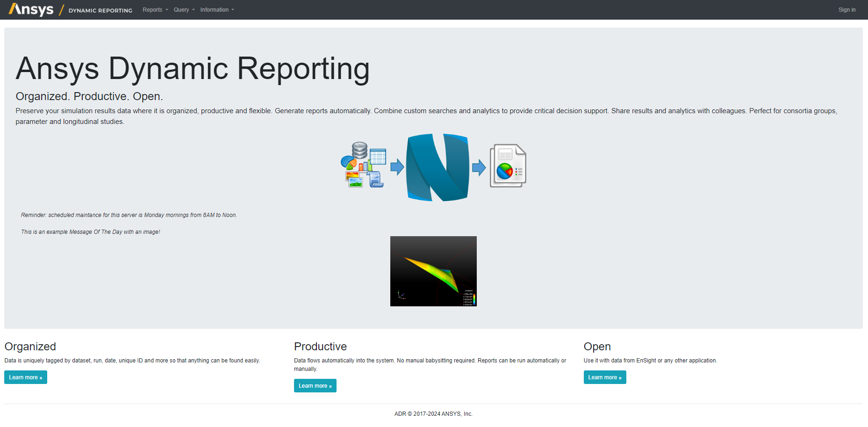Click the 'Data is uniquely tagged' description
Viewport: 868px width, 427px height.
pos(132,361)
